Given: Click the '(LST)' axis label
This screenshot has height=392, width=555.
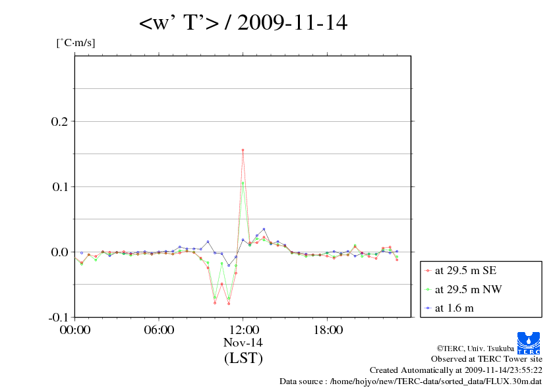Looking at the screenshot, I should pos(243,358).
